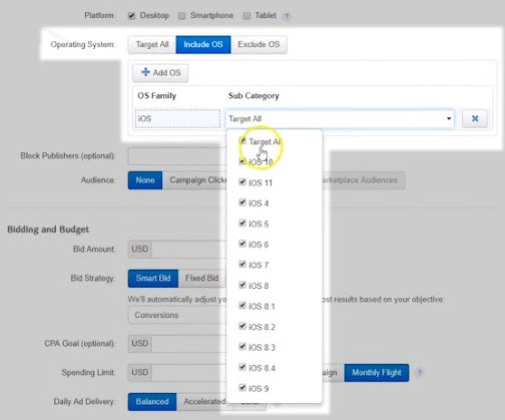Image resolution: width=505 pixels, height=420 pixels.
Task: Click the Add OS plus button
Action: click(x=161, y=73)
